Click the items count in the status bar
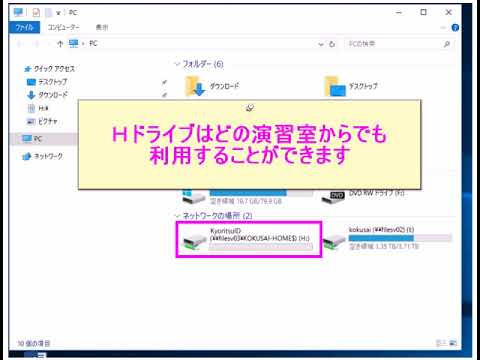Screen dimensions: 480x360 tap(34, 343)
